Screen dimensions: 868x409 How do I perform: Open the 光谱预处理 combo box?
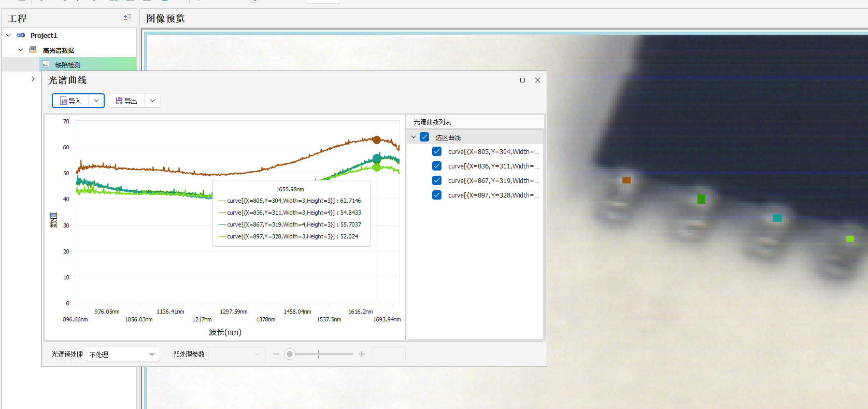click(x=122, y=354)
